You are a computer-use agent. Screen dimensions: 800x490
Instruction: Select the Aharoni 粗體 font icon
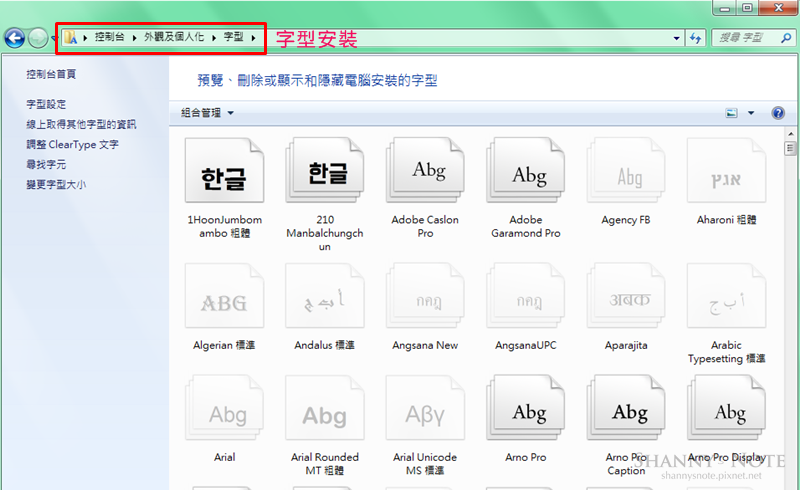[727, 170]
